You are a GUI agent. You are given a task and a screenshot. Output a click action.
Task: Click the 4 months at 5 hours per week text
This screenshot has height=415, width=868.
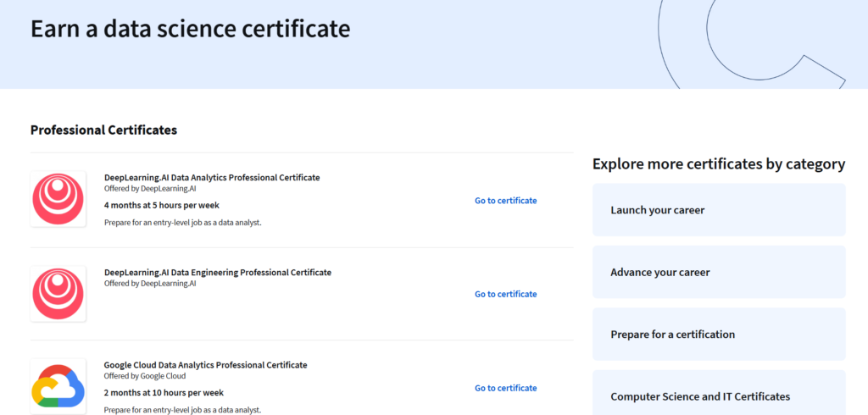coord(162,205)
